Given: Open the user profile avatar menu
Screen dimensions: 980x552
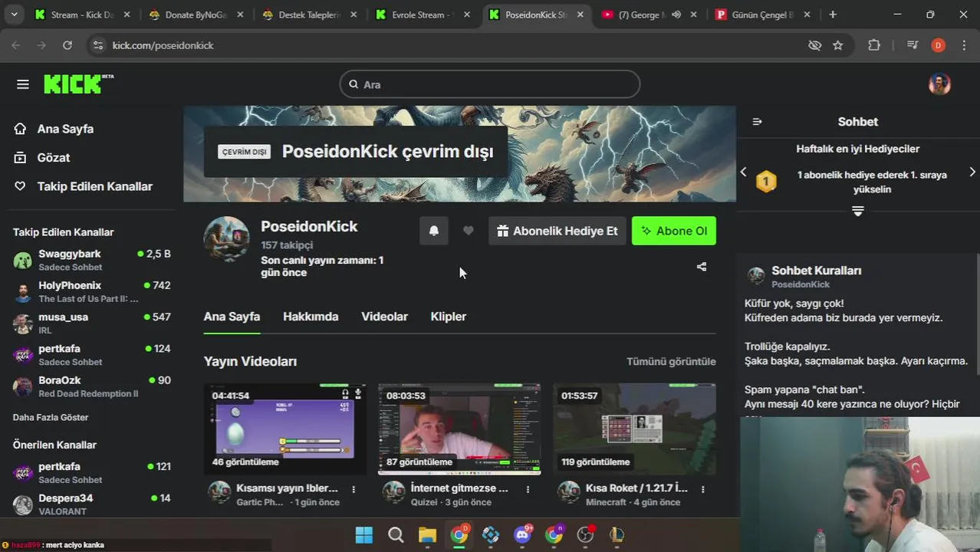Looking at the screenshot, I should point(939,84).
